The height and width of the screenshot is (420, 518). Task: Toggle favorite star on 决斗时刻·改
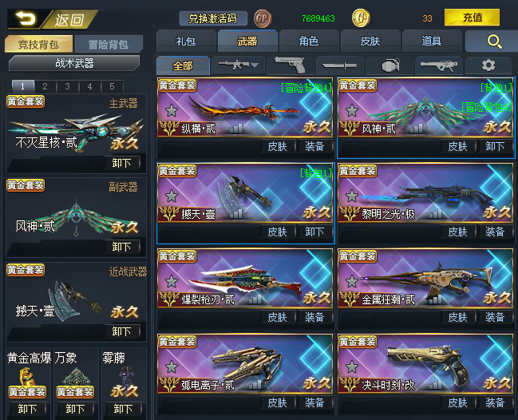point(352,367)
